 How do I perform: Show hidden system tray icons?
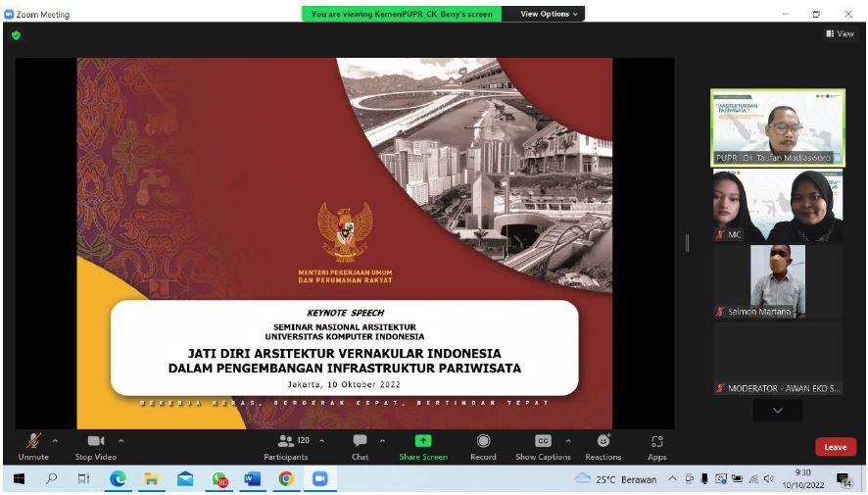point(671,478)
